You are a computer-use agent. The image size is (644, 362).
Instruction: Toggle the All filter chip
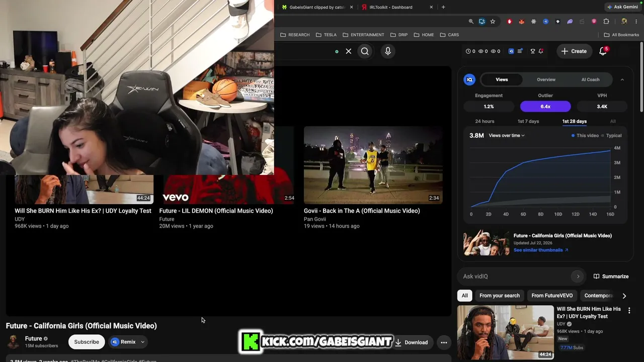click(x=465, y=296)
